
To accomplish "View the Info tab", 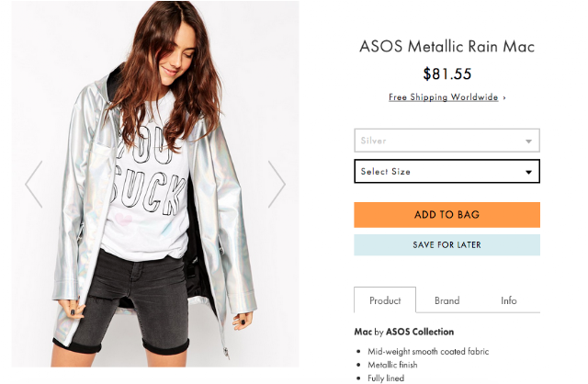I will (508, 300).
